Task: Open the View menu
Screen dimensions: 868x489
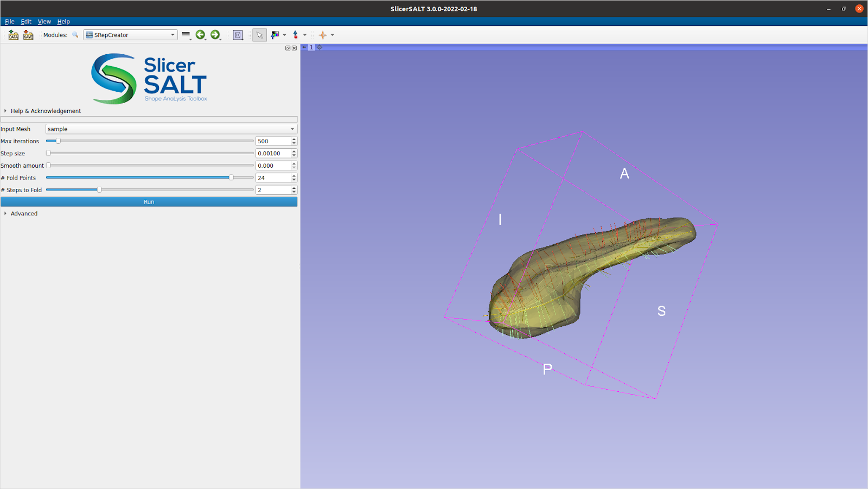Action: click(x=44, y=22)
